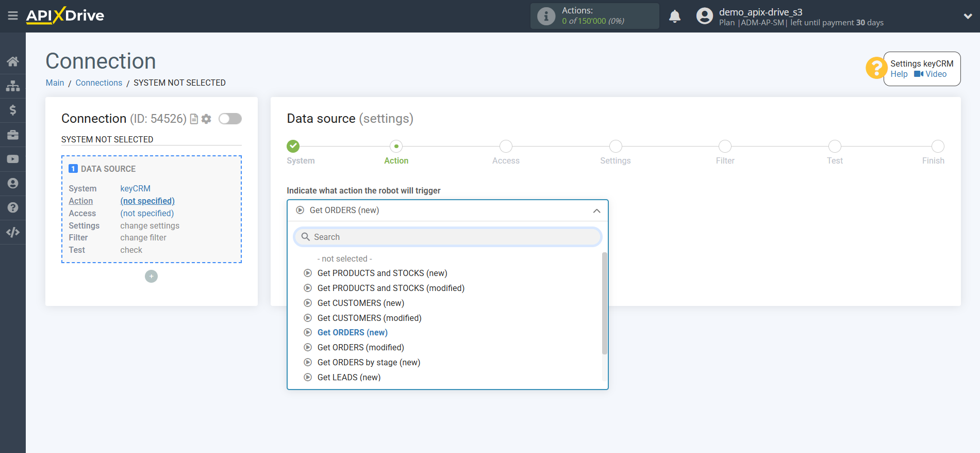Click change settings text
Image resolution: width=980 pixels, height=453 pixels.
[x=150, y=225]
